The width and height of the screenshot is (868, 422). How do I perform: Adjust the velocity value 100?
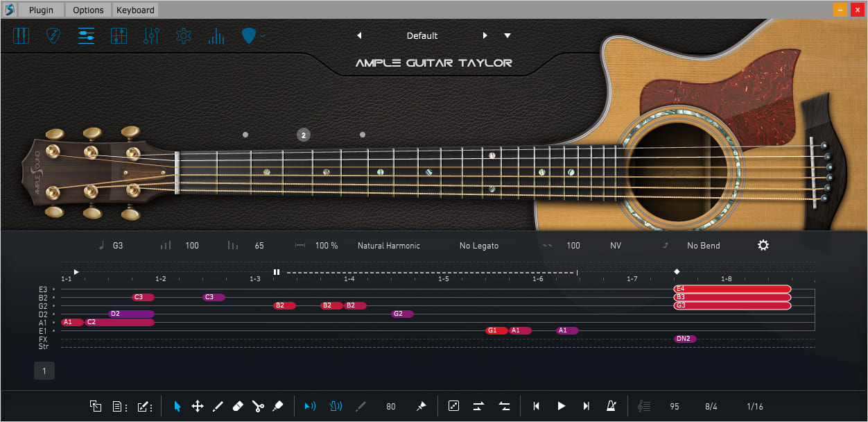point(192,246)
